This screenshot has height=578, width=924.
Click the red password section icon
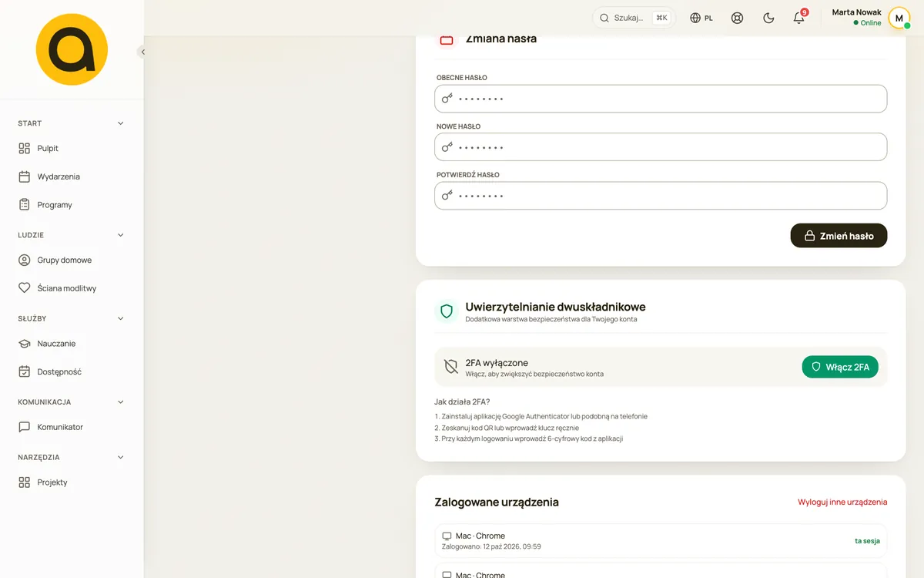pyautogui.click(x=447, y=40)
